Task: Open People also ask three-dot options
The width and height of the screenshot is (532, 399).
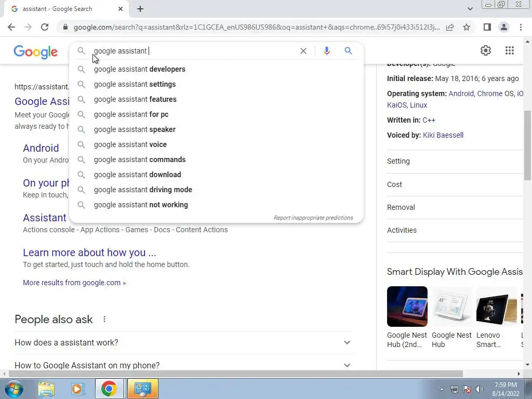Action: click(104, 320)
